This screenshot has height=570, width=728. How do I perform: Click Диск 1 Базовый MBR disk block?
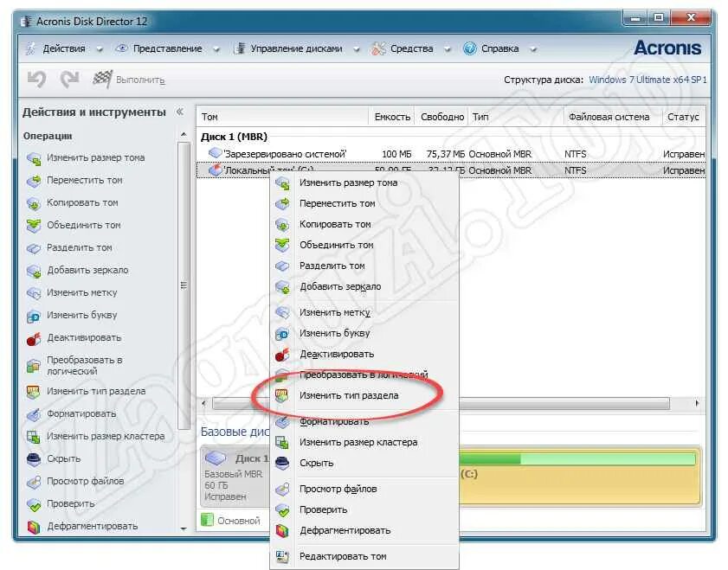click(235, 477)
